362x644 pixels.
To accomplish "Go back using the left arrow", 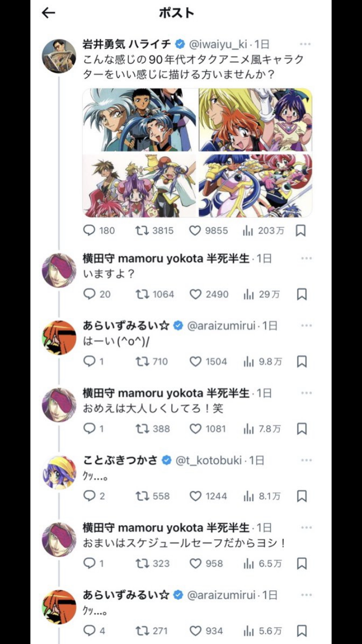I will pos(49,13).
